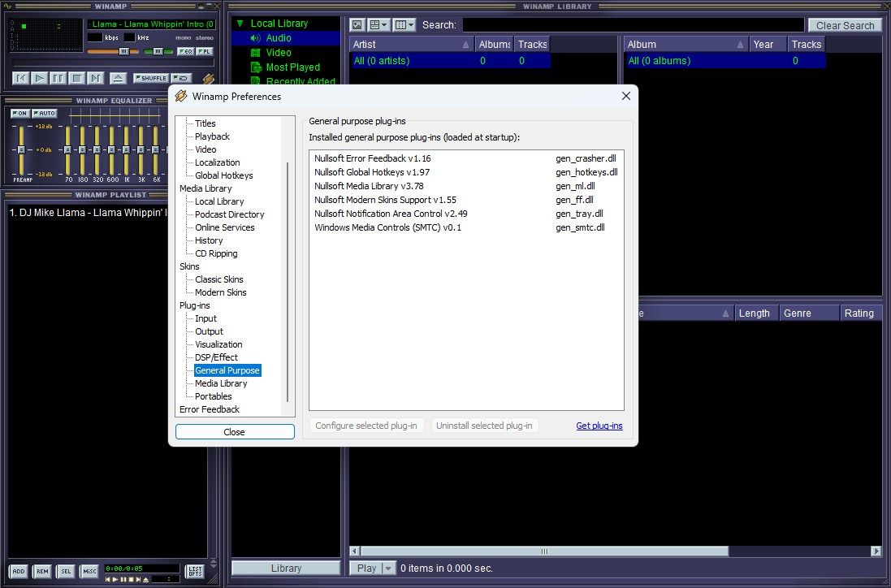Click the Library button at bottom of library tree
The image size is (891, 588).
(x=286, y=569)
